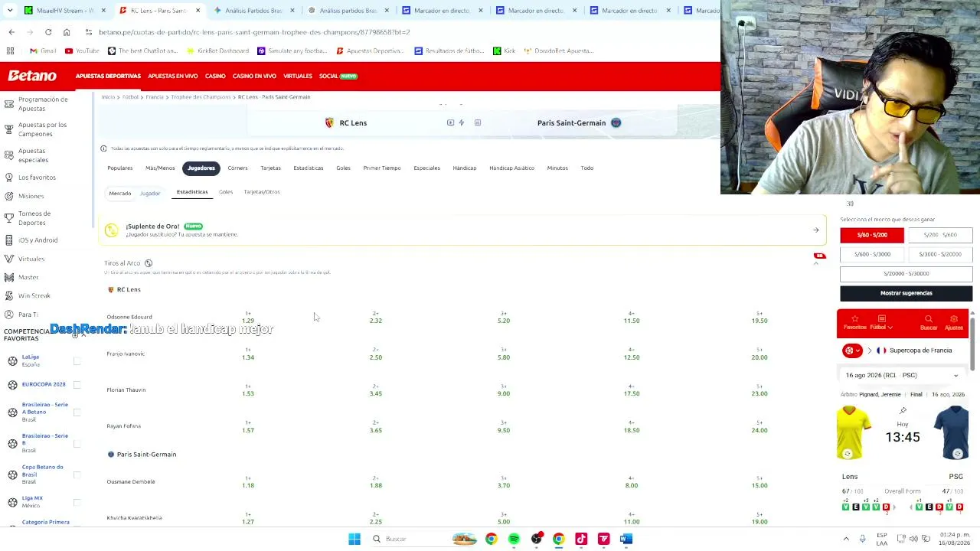Open Word from the taskbar
980x551 pixels.
[x=626, y=539]
